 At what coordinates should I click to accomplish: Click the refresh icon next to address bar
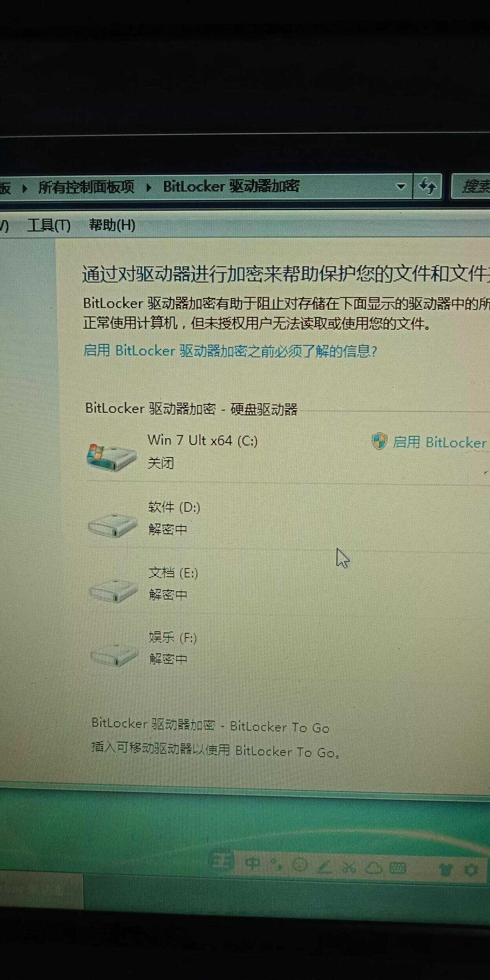(x=428, y=186)
